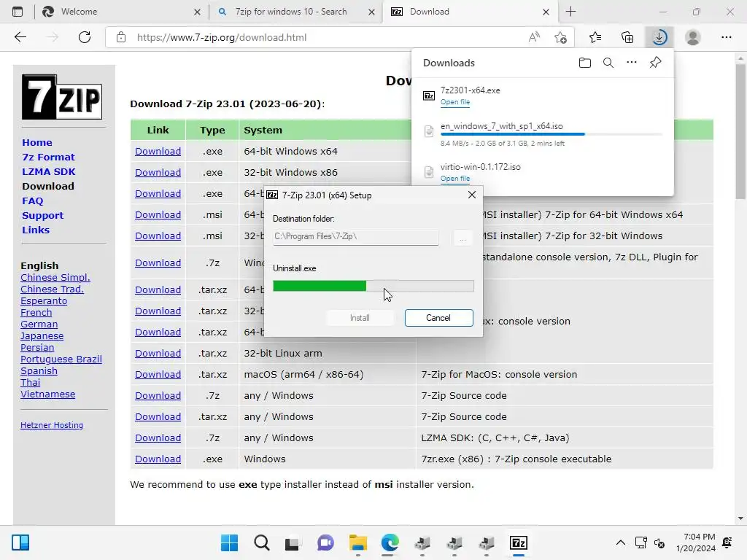Open file link for virtio-win-0.1.172.iso
Image resolution: width=747 pixels, height=560 pixels.
click(x=455, y=179)
